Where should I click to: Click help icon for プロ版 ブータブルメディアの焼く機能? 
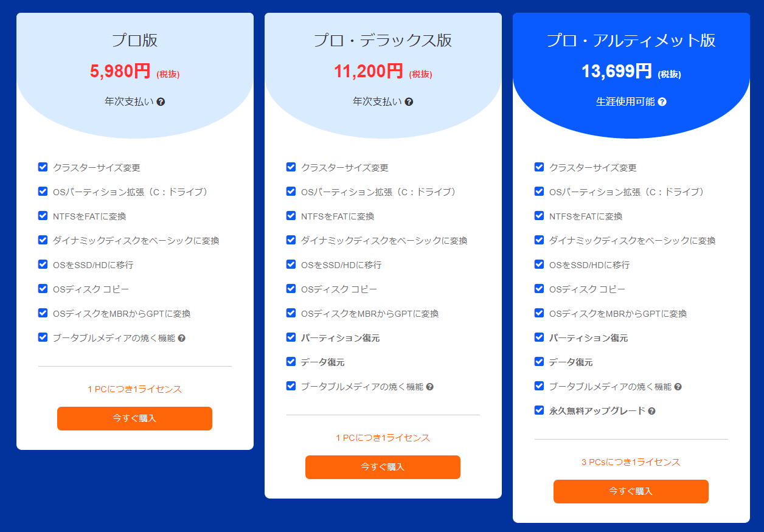pyautogui.click(x=181, y=338)
